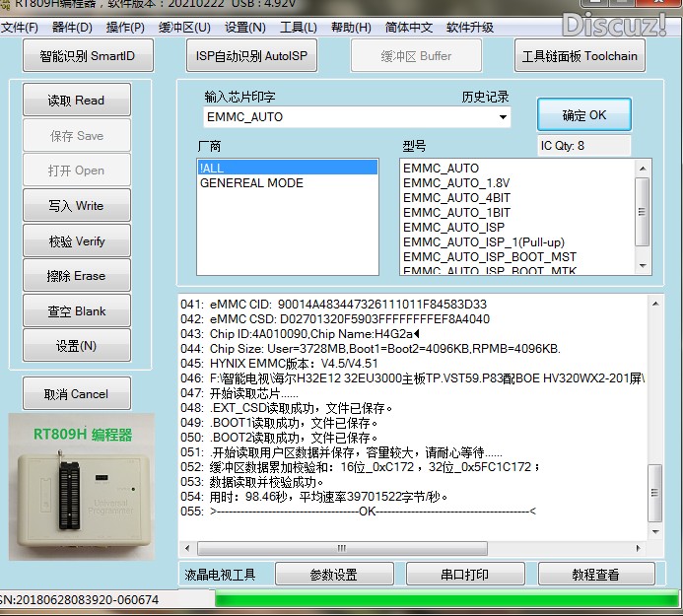Select GENEREAL MODE in manufacturer list
This screenshot has height=616, width=683.
click(251, 183)
